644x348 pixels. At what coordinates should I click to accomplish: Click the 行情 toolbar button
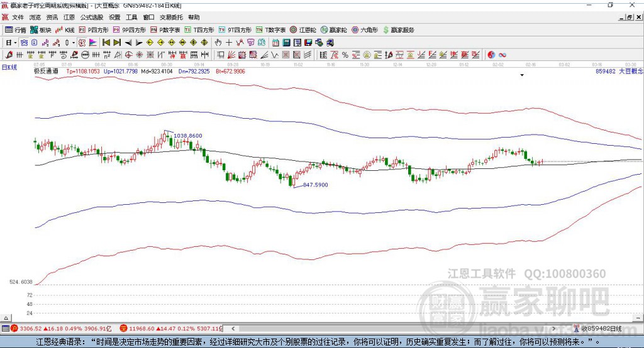tap(16, 30)
